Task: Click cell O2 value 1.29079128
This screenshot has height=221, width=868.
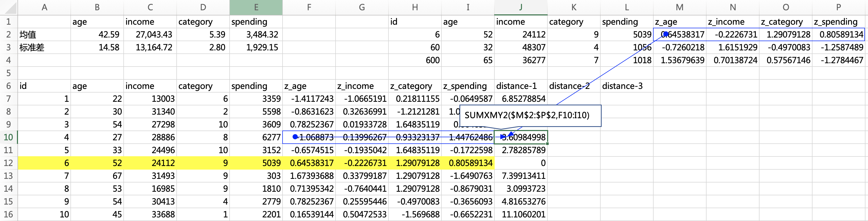Action: (x=785, y=34)
